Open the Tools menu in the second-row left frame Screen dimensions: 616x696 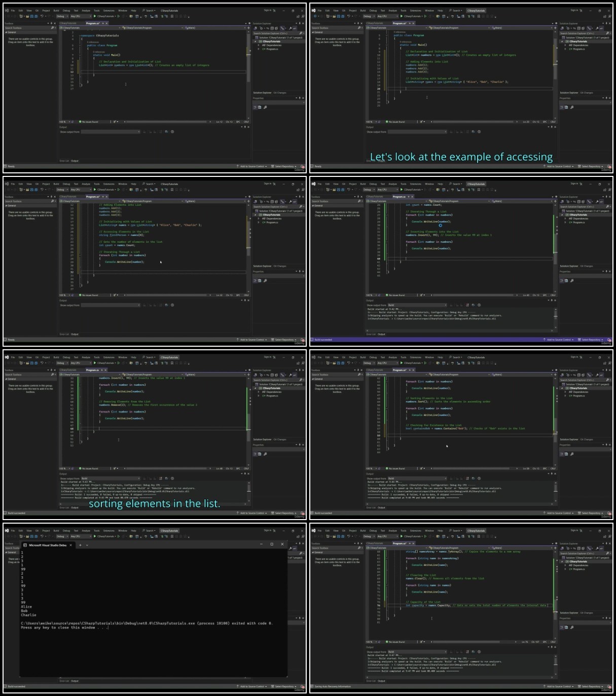point(96,184)
